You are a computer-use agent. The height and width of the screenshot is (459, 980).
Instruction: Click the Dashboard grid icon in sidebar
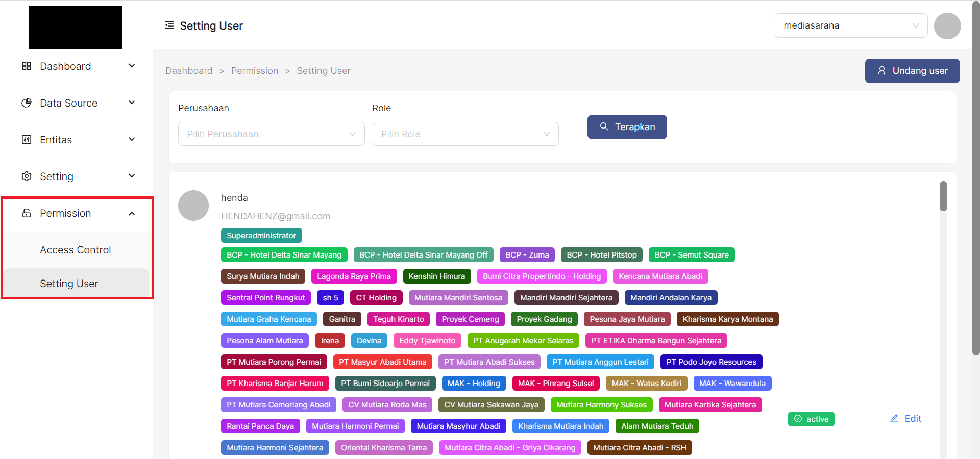click(27, 66)
